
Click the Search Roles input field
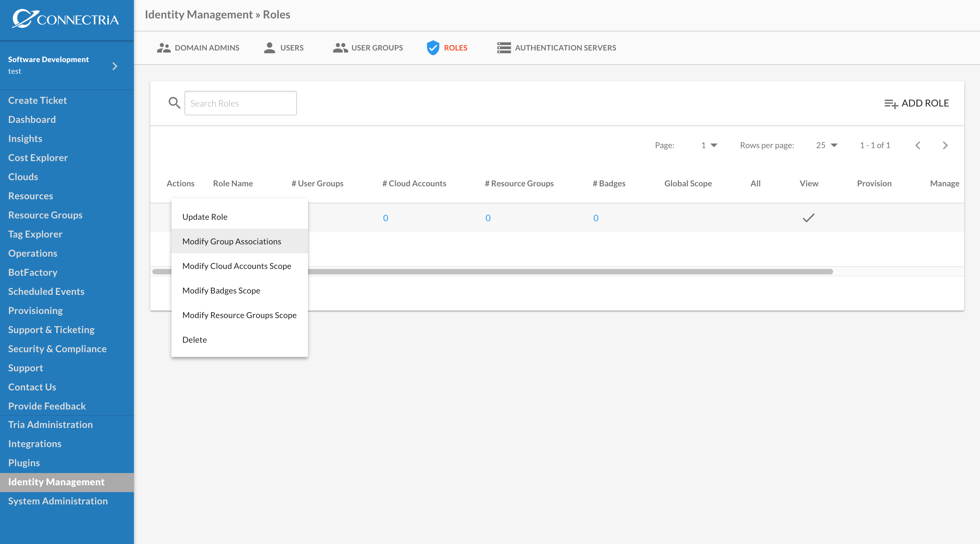click(240, 103)
